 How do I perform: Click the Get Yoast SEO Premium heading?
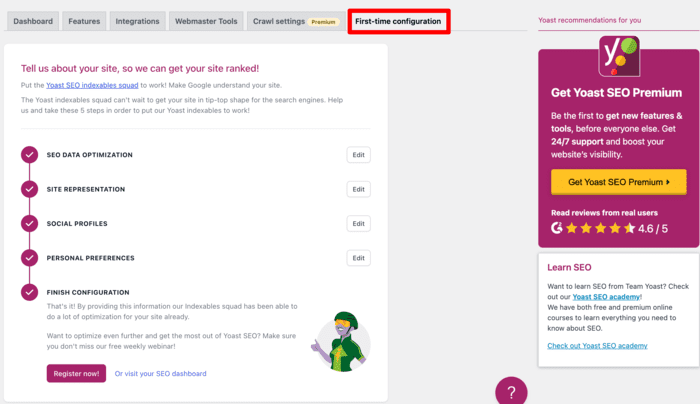pyautogui.click(x=616, y=92)
